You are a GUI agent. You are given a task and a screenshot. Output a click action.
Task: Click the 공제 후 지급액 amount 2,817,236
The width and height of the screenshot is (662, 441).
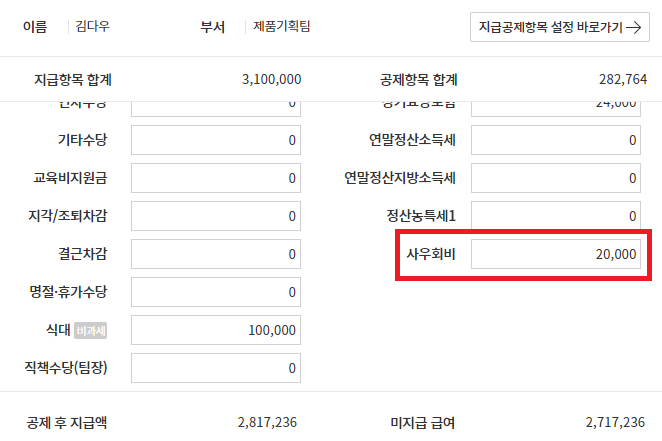tap(267, 422)
